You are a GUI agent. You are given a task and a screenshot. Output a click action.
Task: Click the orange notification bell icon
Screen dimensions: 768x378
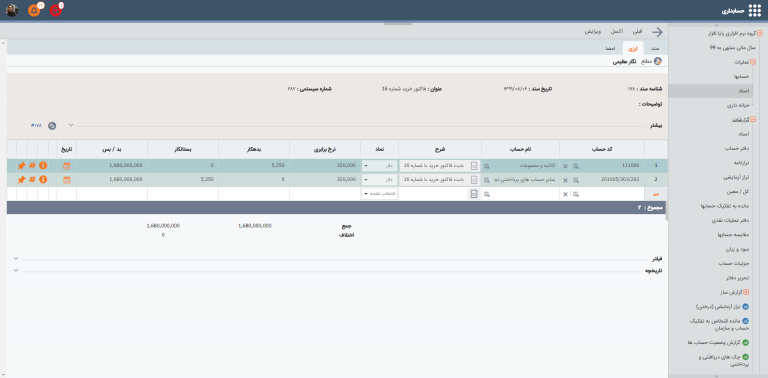34,10
